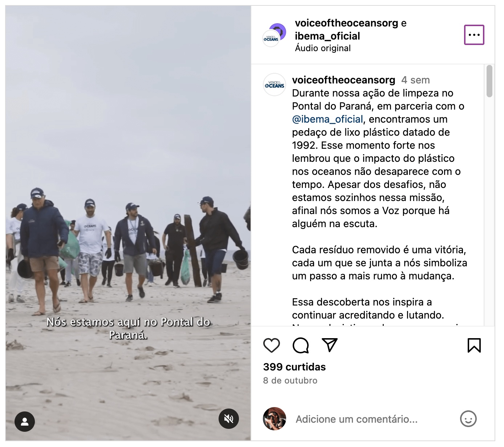The height and width of the screenshot is (447, 504).
Task: Share post with paper plane icon
Action: click(330, 345)
